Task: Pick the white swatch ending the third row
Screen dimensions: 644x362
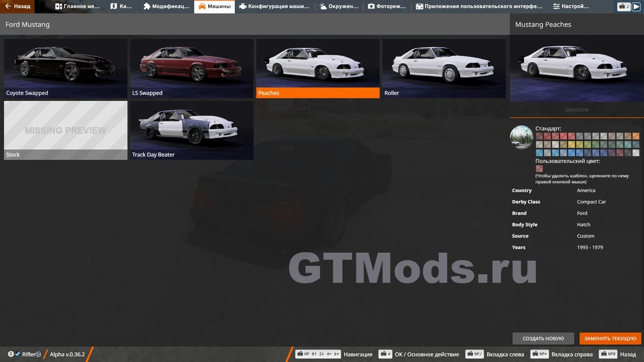Action: pyautogui.click(x=636, y=153)
